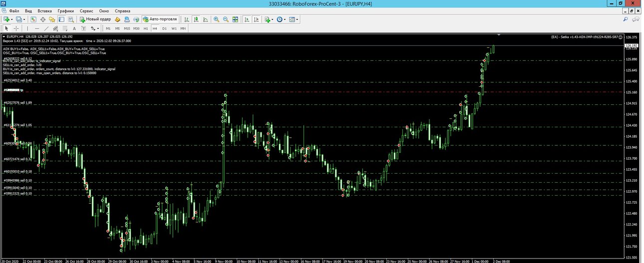Switch to M5 timeframe
The width and height of the screenshot is (644, 263).
117,28
